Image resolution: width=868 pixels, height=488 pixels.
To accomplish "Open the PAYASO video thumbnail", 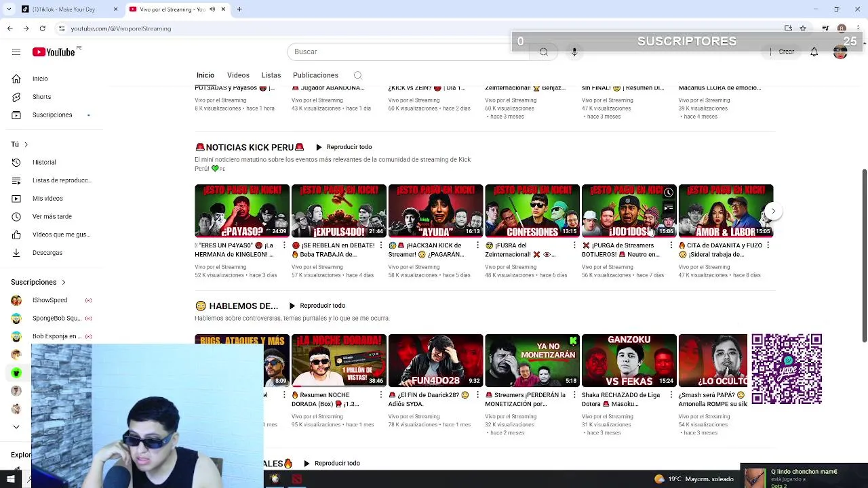I will [x=242, y=211].
